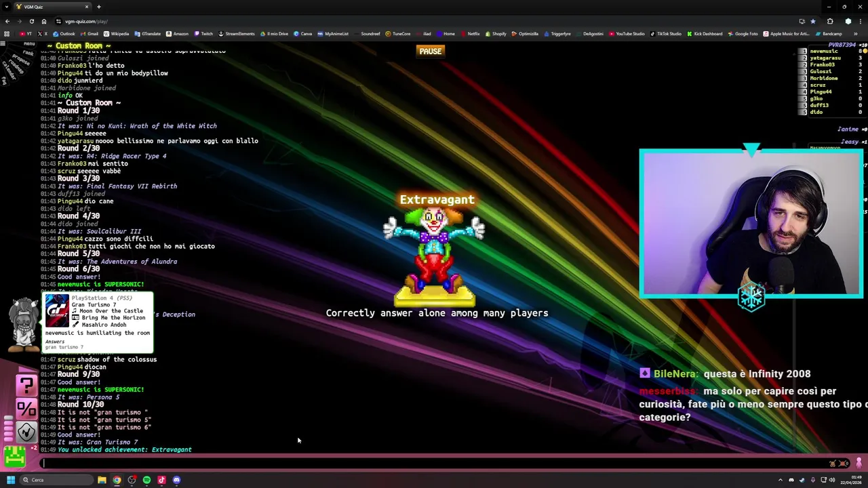
Task: Click the Gran Turismo 7 cover thumbnail
Action: coord(57,310)
